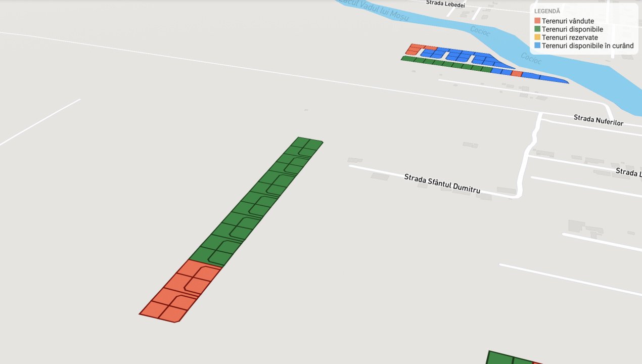The width and height of the screenshot is (642, 364).
Task: Select the single red plot in the blue row
Action: (517, 74)
